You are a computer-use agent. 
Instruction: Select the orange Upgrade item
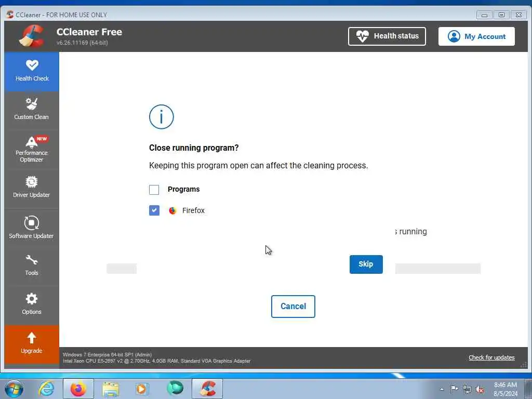point(32,344)
